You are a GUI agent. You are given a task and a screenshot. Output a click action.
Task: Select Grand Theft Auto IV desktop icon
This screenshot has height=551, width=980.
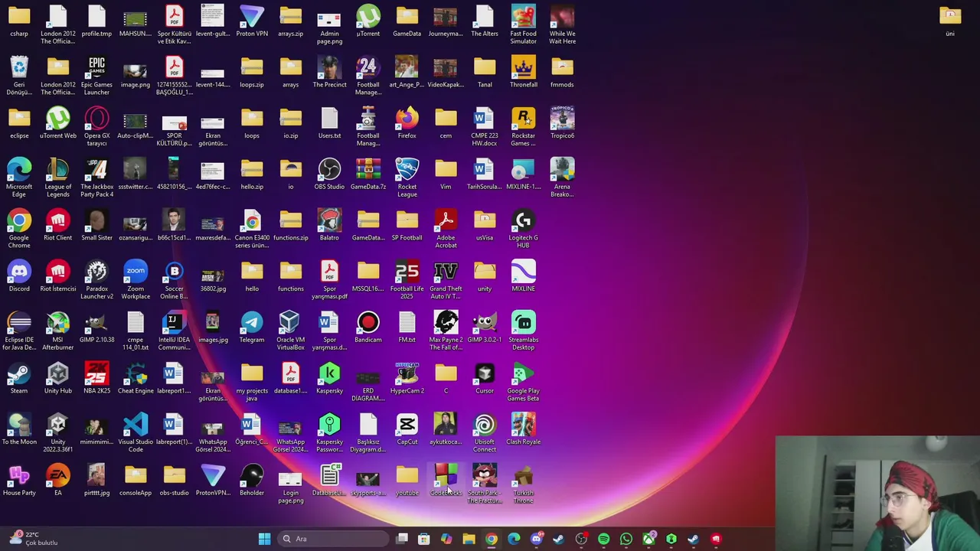pos(446,279)
